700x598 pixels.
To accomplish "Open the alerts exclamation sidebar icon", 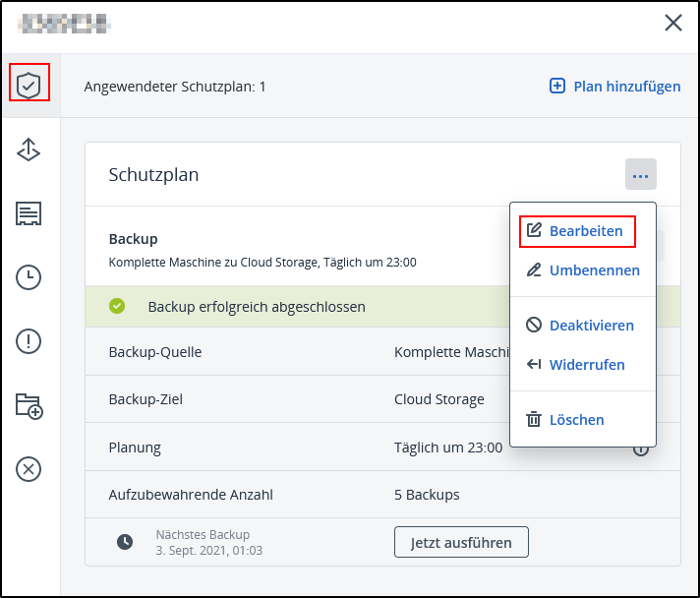I will (x=29, y=341).
